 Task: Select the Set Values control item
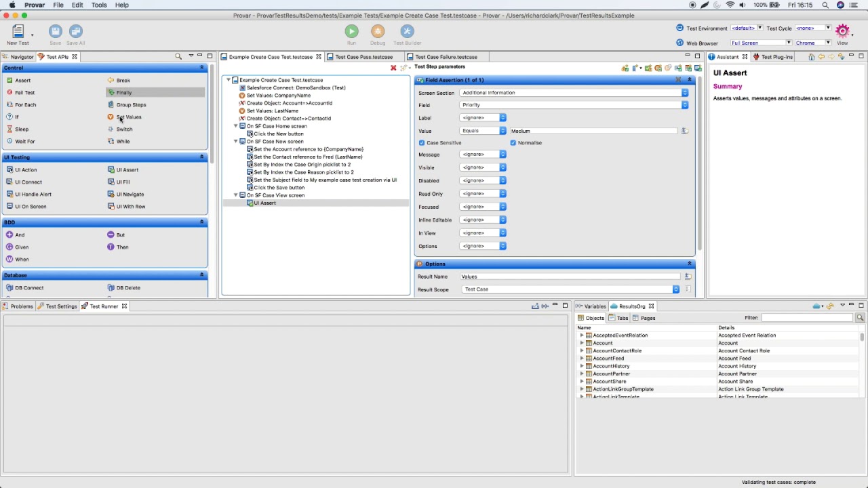128,117
